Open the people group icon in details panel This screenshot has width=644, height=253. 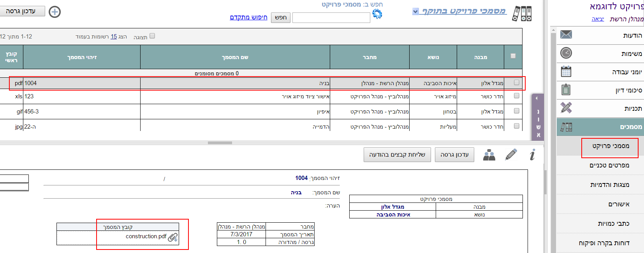pyautogui.click(x=489, y=155)
